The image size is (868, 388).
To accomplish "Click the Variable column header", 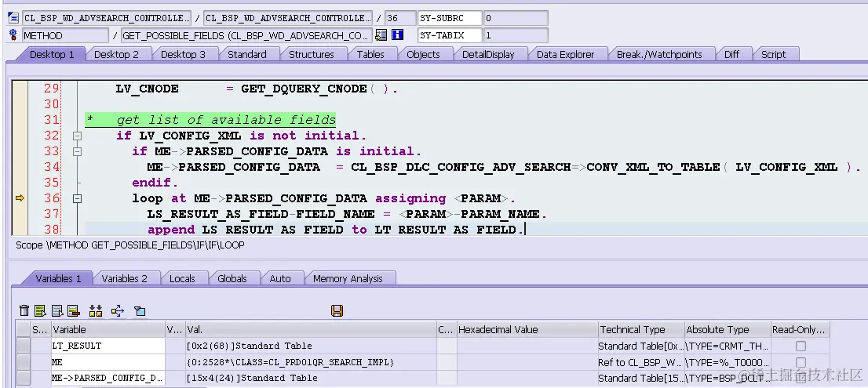I will pyautogui.click(x=108, y=329).
